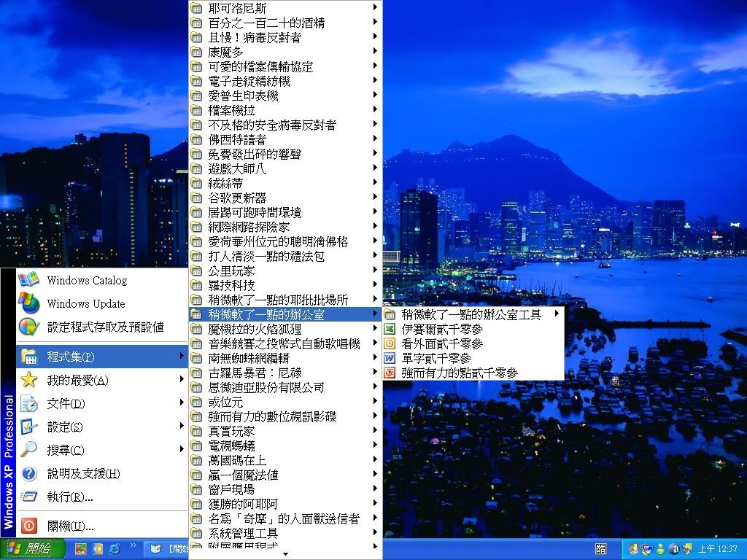Expand the 搜尋(C) submenu arrow
The width and height of the screenshot is (747, 560).
tap(182, 449)
